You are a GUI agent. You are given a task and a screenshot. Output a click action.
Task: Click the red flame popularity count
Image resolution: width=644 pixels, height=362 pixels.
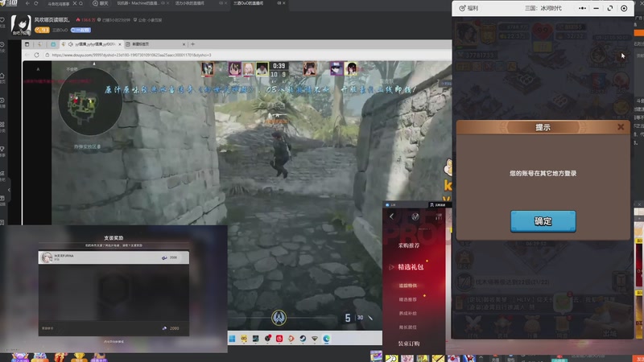pos(86,19)
